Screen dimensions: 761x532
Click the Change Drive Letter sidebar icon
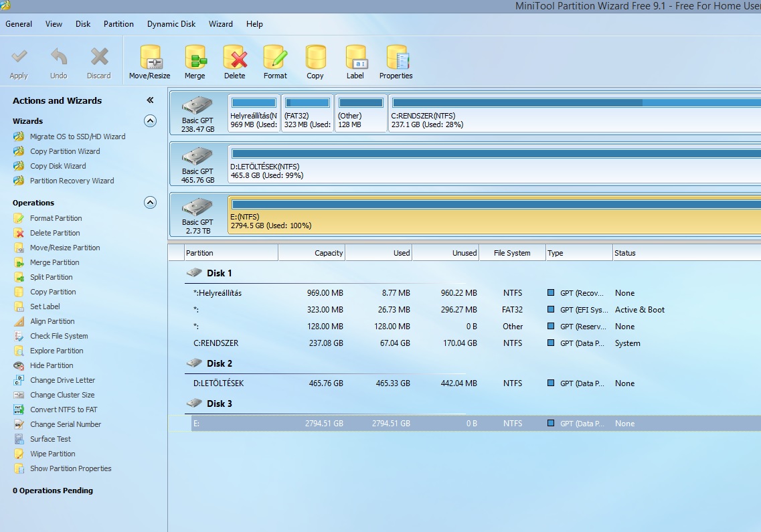(19, 380)
